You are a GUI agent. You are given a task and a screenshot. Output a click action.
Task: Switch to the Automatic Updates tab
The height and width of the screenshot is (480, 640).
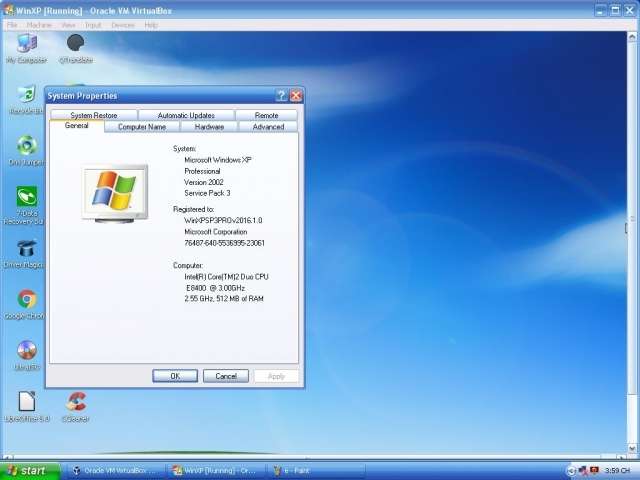point(186,115)
